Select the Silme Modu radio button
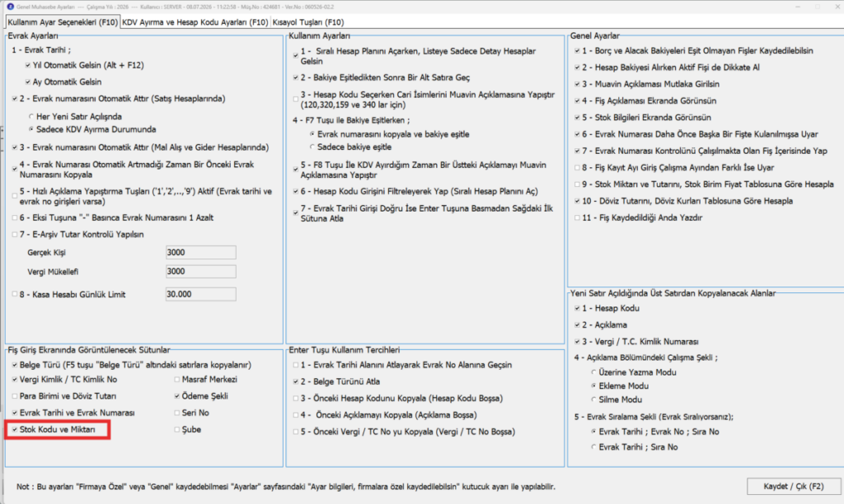 (x=593, y=399)
